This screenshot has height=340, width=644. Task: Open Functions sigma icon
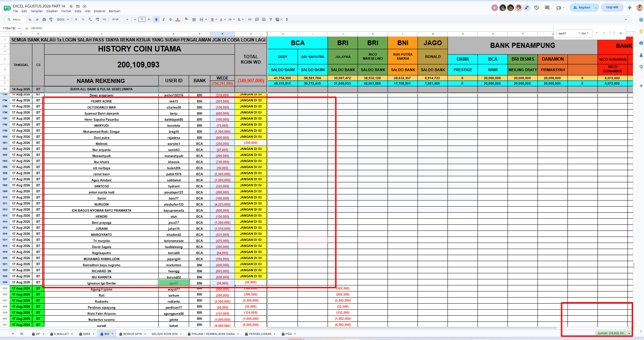287,20
